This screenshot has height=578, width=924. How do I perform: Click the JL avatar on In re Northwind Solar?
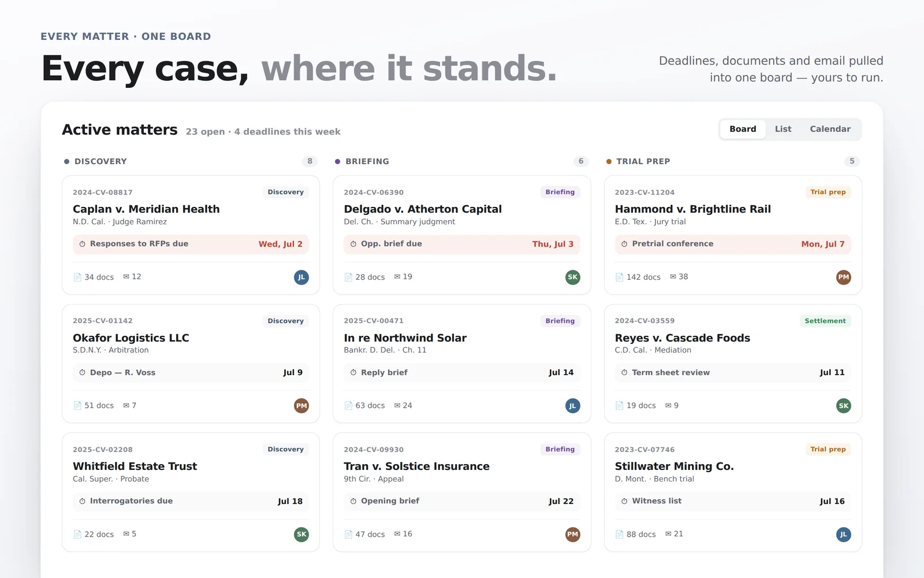tap(572, 406)
